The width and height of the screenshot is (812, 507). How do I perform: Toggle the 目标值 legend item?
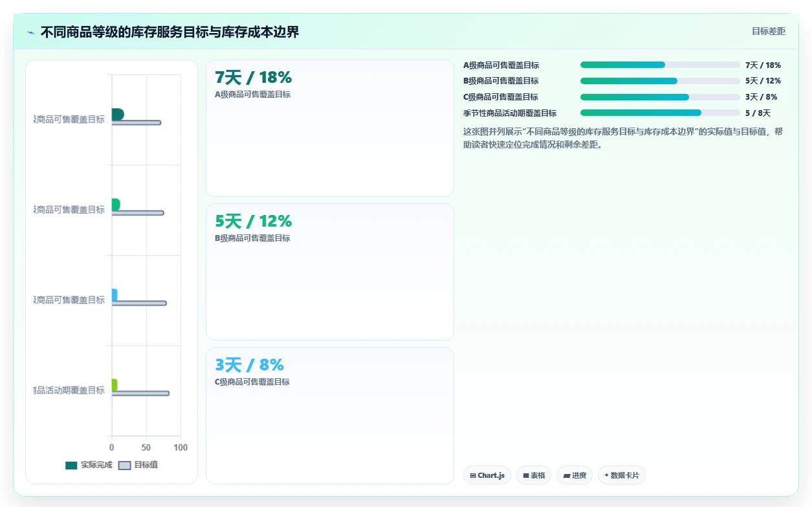[x=138, y=465]
